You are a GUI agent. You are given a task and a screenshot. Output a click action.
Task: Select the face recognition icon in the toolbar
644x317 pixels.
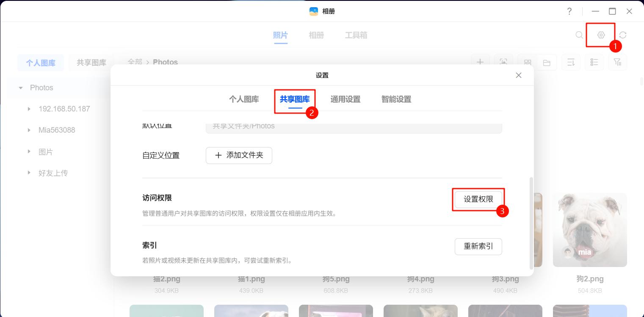[x=503, y=62]
